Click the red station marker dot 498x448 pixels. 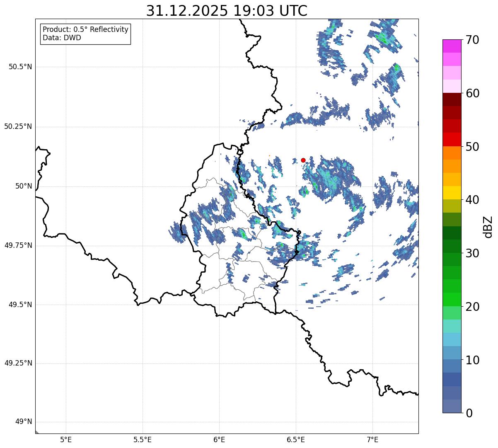pyautogui.click(x=303, y=160)
